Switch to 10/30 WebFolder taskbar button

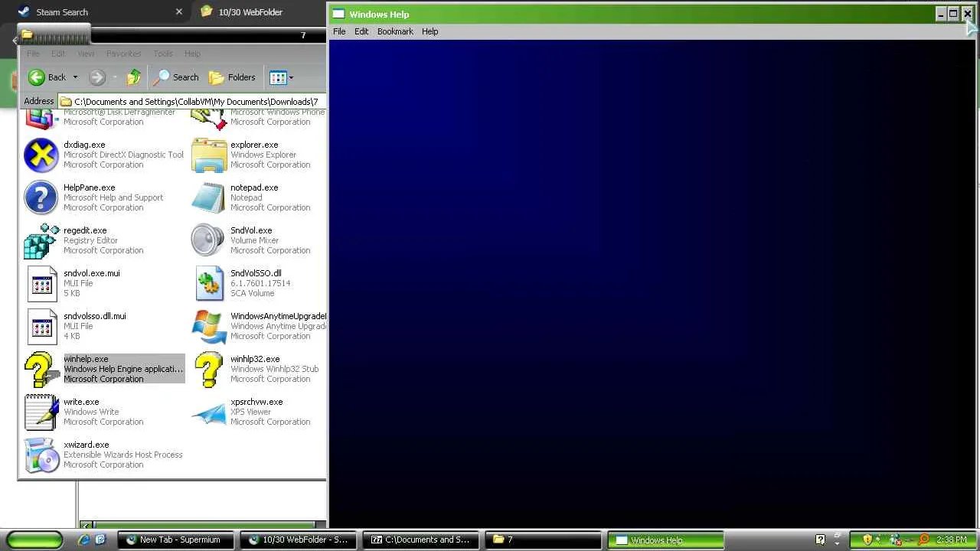pyautogui.click(x=299, y=540)
